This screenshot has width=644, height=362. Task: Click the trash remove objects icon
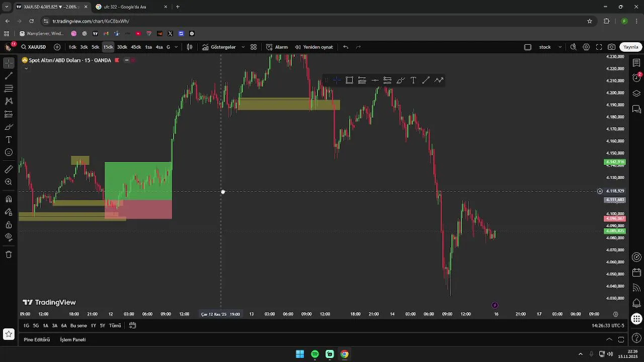[9, 254]
